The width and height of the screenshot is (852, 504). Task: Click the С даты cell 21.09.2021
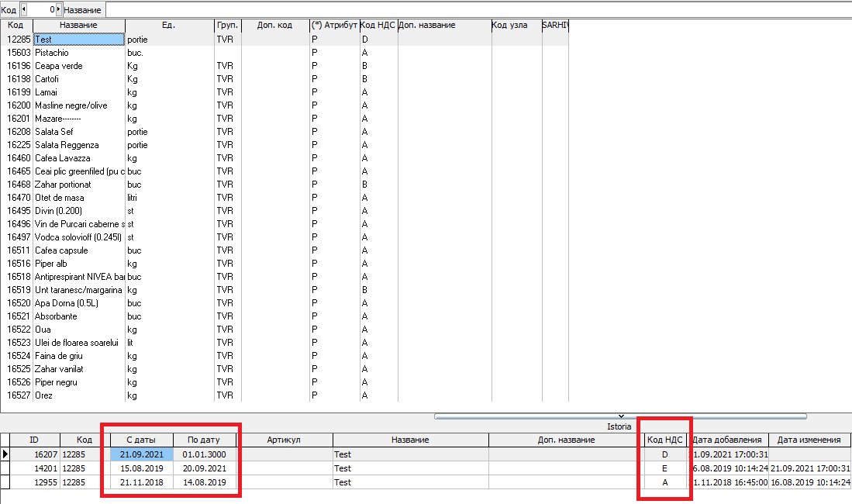pos(142,454)
